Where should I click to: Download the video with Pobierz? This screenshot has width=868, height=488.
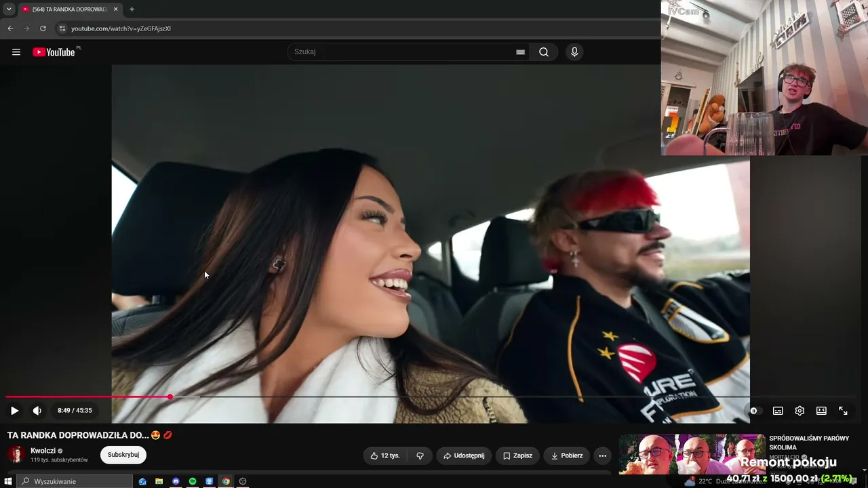[x=566, y=455]
